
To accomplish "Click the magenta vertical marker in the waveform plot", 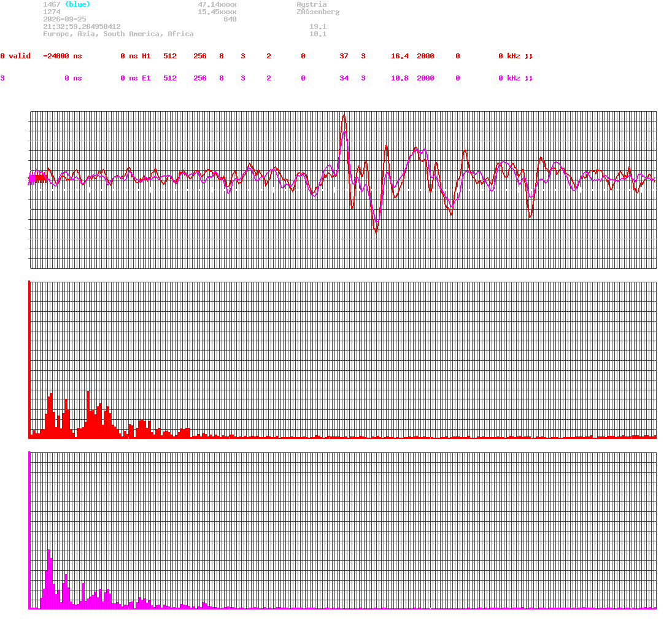I will coord(342,190).
